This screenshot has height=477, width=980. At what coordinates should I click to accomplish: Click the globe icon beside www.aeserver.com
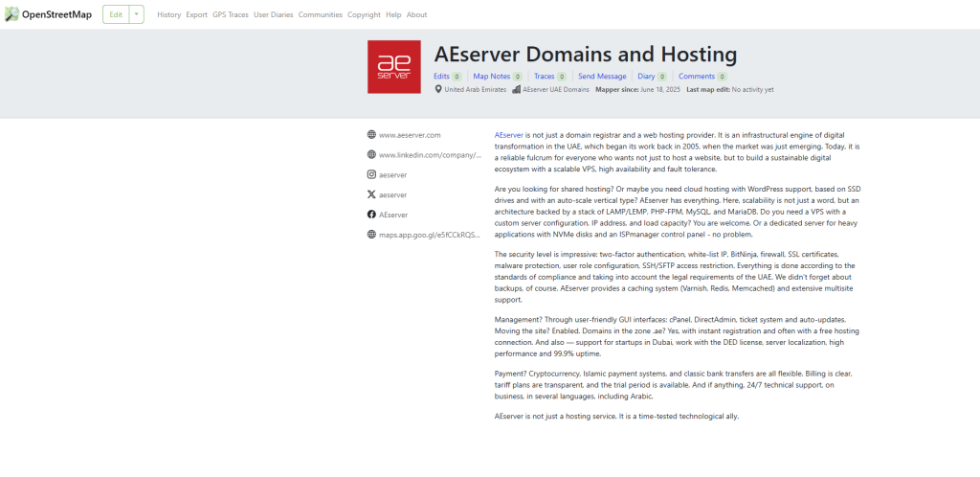372,134
